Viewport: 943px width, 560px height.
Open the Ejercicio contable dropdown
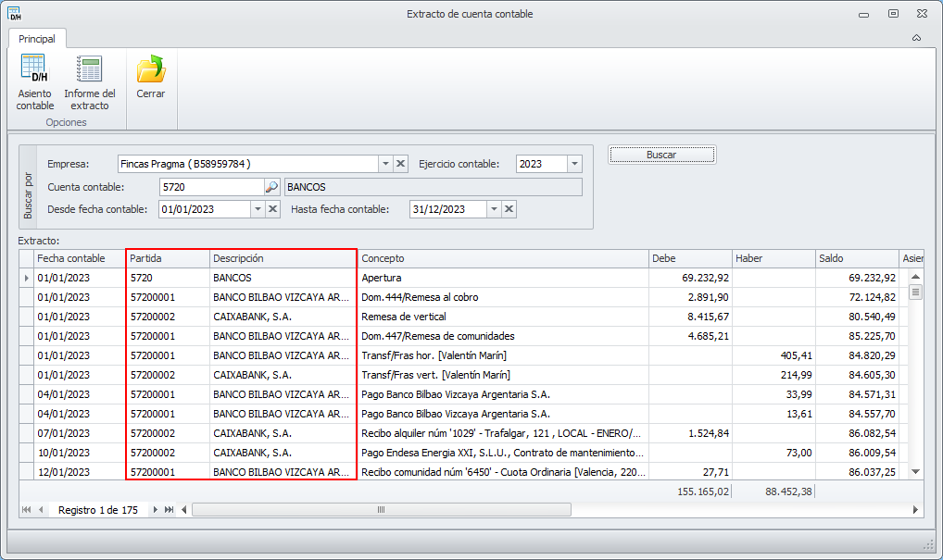coord(574,164)
